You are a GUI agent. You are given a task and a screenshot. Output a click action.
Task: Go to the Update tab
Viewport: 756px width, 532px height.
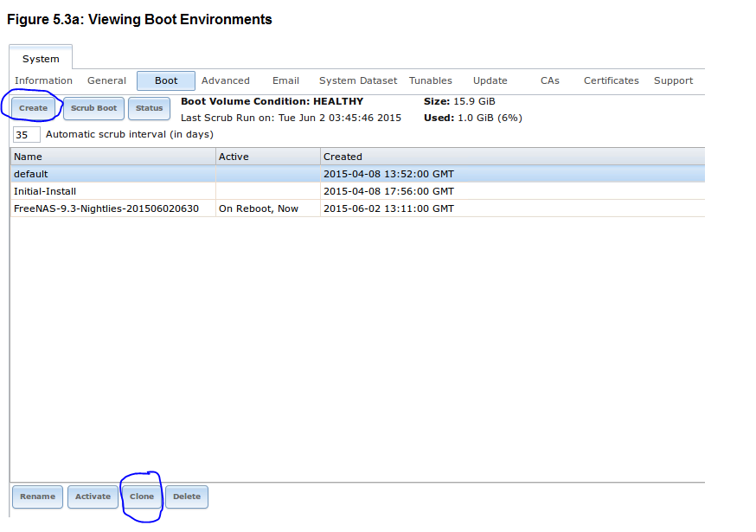coord(490,80)
